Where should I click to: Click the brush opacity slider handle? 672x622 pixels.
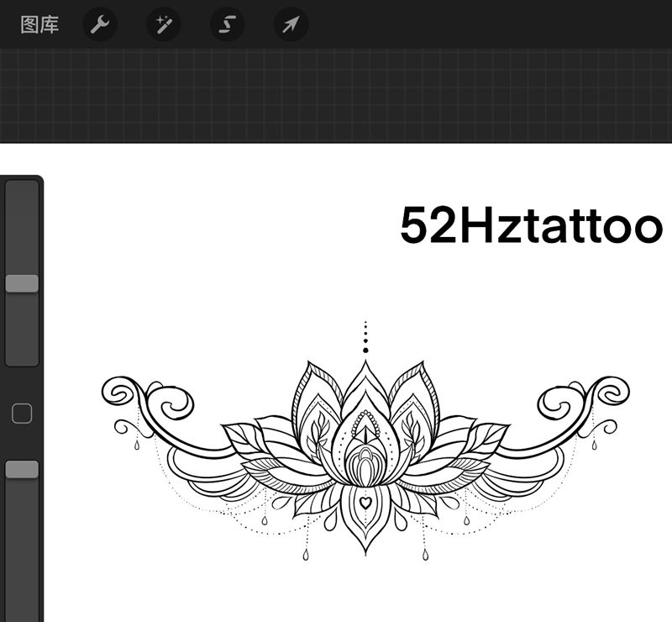pyautogui.click(x=22, y=469)
